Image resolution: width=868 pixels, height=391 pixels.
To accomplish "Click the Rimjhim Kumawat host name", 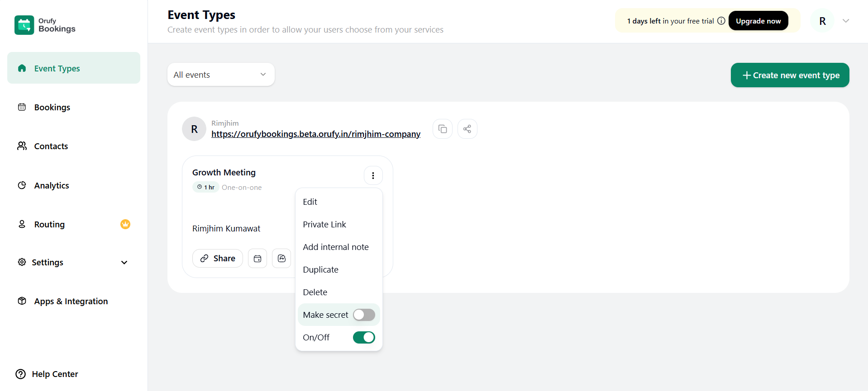I will [x=226, y=228].
